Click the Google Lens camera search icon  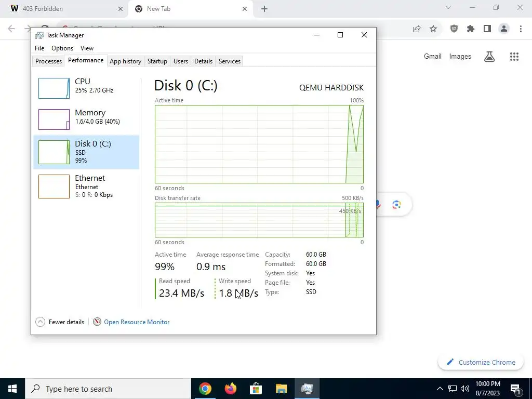point(396,205)
